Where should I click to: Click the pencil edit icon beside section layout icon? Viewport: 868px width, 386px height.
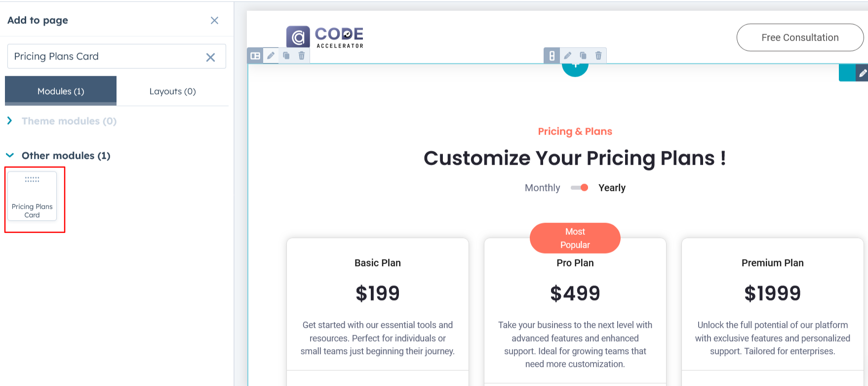point(271,56)
